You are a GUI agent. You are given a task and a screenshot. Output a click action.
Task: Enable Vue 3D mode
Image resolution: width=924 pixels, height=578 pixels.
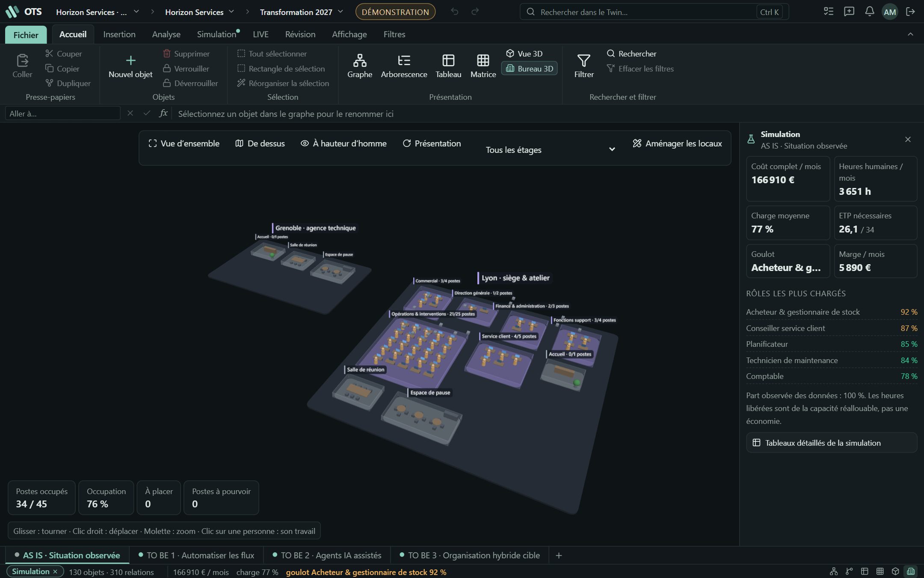pyautogui.click(x=524, y=54)
